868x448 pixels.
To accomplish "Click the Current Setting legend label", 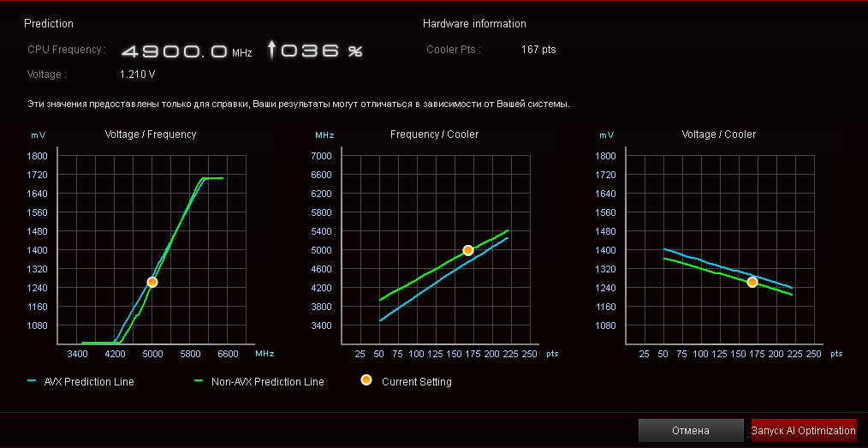I will pyautogui.click(x=417, y=381).
